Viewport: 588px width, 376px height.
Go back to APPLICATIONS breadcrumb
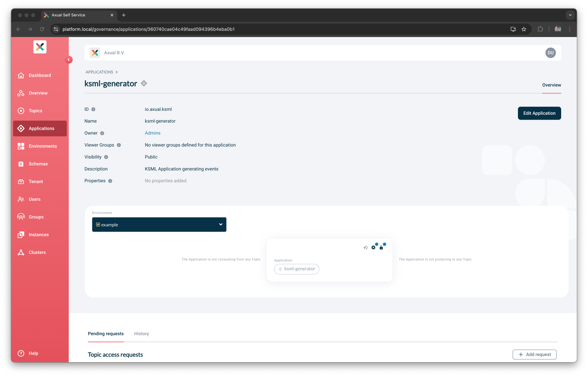coord(99,72)
